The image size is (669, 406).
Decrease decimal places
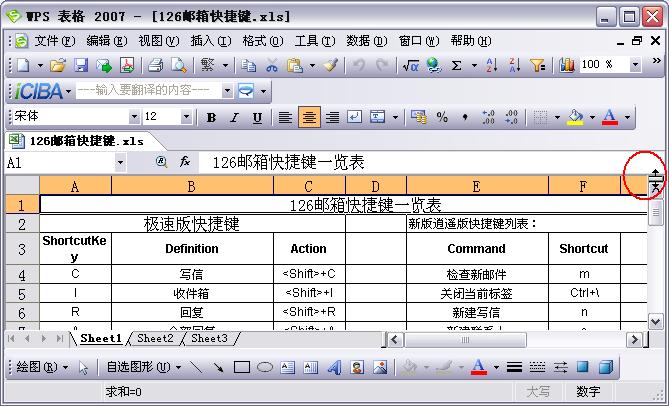(x=511, y=117)
